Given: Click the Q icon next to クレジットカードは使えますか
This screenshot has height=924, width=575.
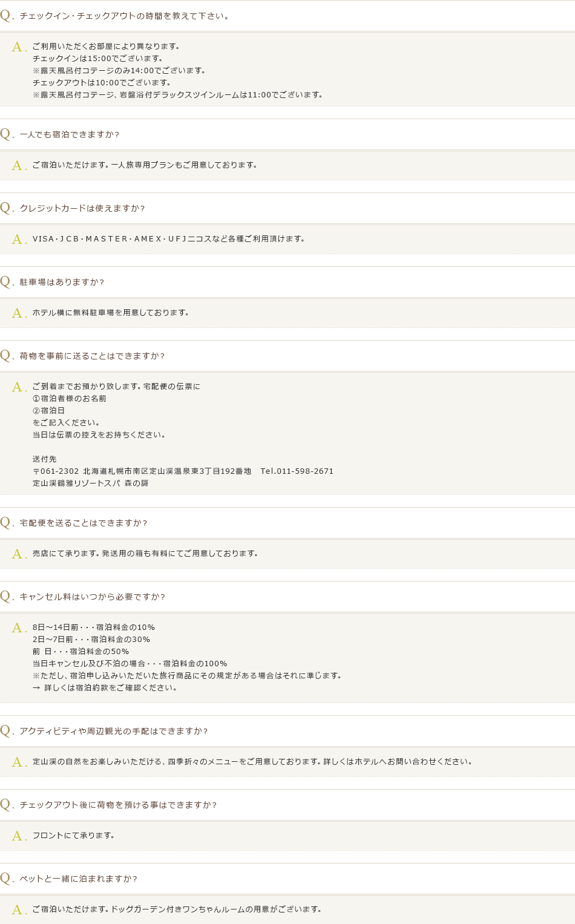Looking at the screenshot, I should 7,208.
